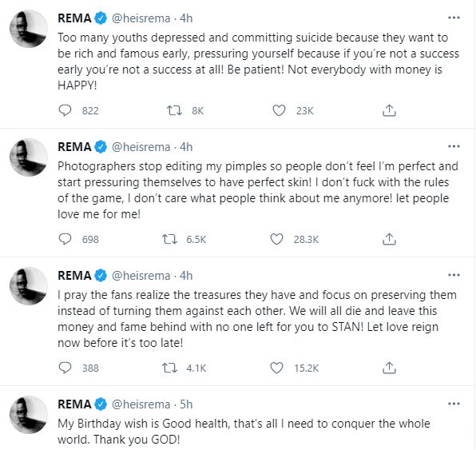476x450 pixels.
Task: Open more options on the STAN tweet
Action: (x=454, y=275)
